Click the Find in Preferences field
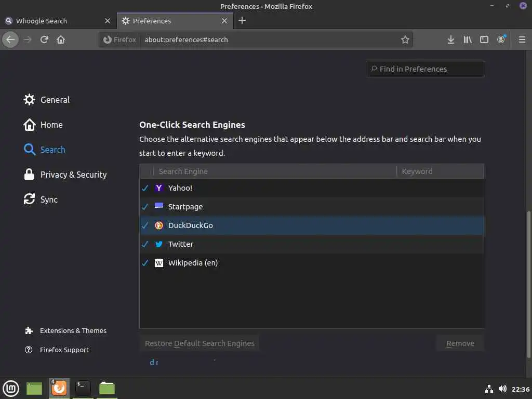 (425, 69)
